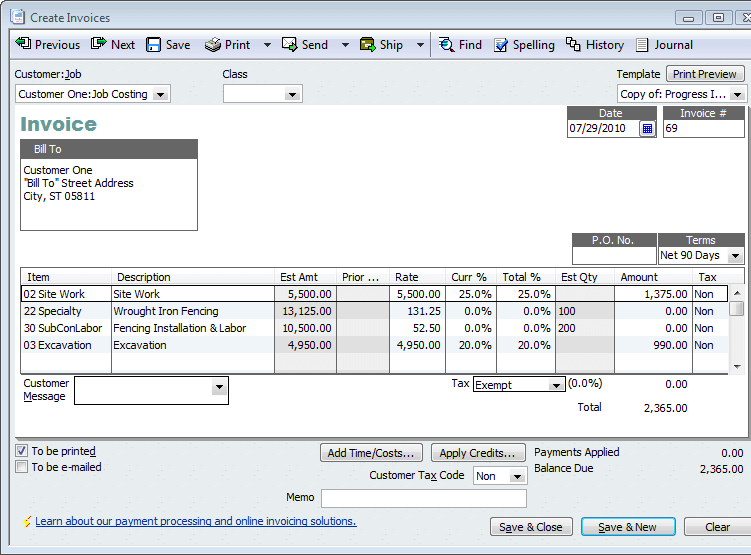Click the line items scrollbar thumb

[x=737, y=308]
